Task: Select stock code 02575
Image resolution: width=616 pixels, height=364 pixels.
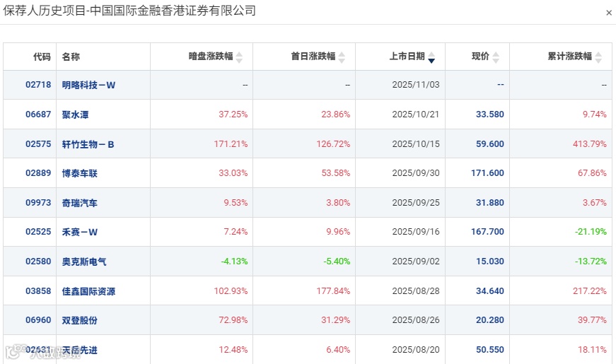Action: click(x=38, y=143)
